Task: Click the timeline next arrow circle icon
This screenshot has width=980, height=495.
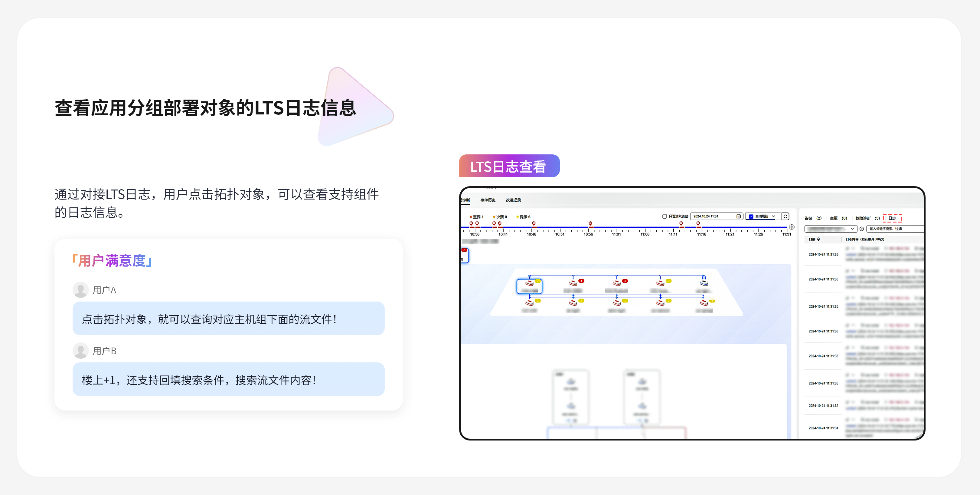Action: point(792,227)
